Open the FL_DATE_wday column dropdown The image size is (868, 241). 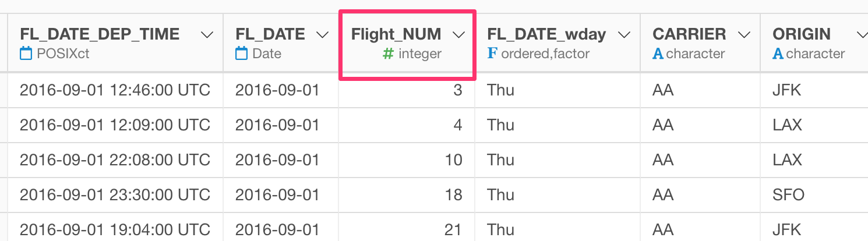[x=624, y=35]
